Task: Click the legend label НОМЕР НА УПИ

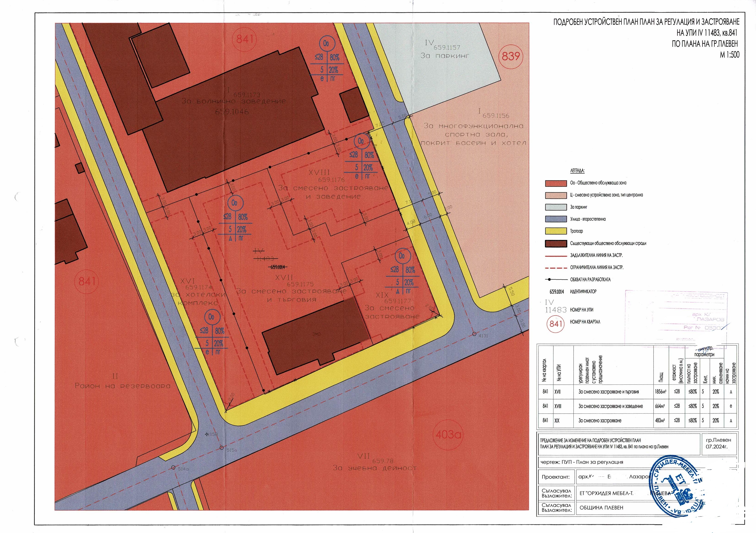Action: click(581, 310)
